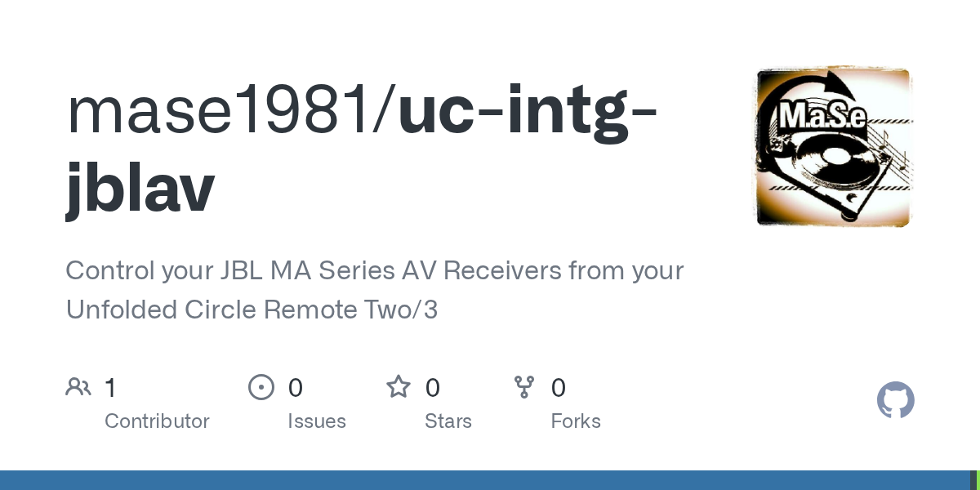Image resolution: width=980 pixels, height=490 pixels.
Task: Open the GitHub Octocat logo
Action: (895, 400)
